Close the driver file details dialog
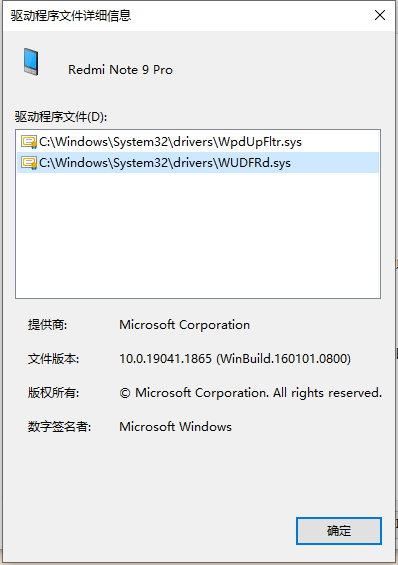Image resolution: width=398 pixels, height=565 pixels. (x=380, y=15)
